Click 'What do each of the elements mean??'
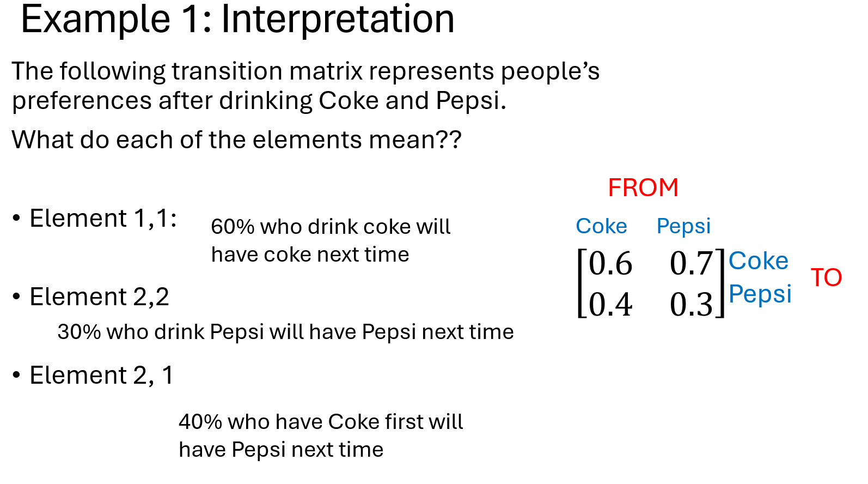Viewport: 868px width, 484px height. 237,140
